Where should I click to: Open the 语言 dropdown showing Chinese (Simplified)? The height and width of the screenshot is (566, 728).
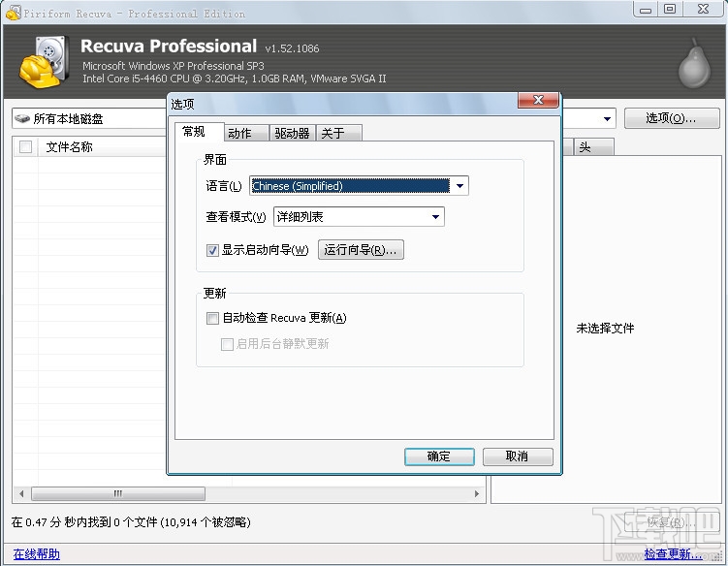tap(359, 186)
